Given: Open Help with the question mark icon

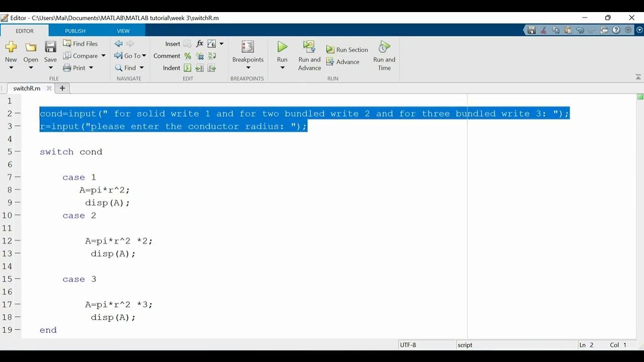Looking at the screenshot, I should 616,30.
